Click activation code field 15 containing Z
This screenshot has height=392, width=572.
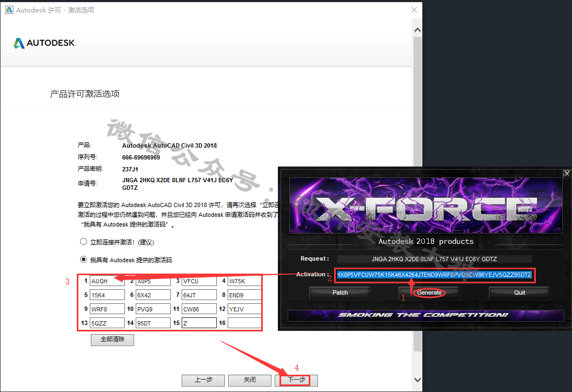pos(199,323)
